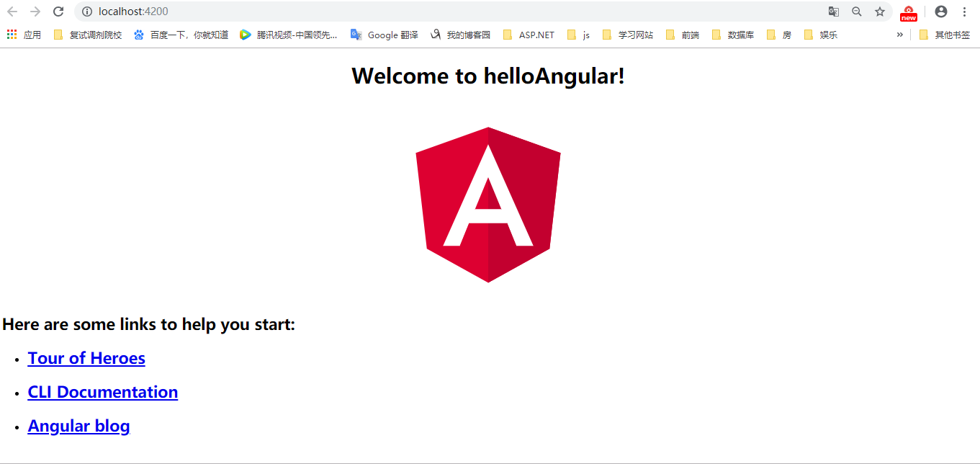This screenshot has height=464, width=980.
Task: Click the browser forward arrow
Action: pos(35,12)
